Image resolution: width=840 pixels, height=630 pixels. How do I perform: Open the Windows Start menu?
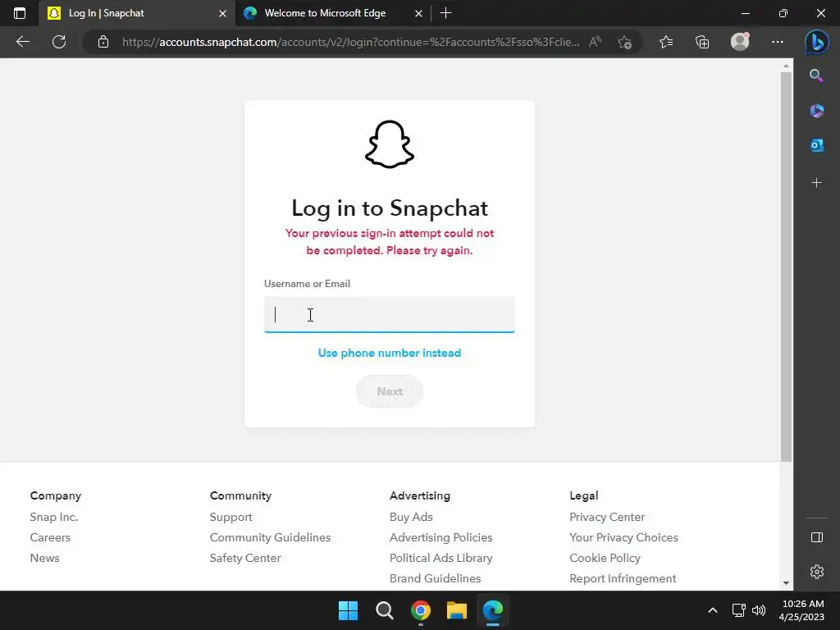[348, 610]
